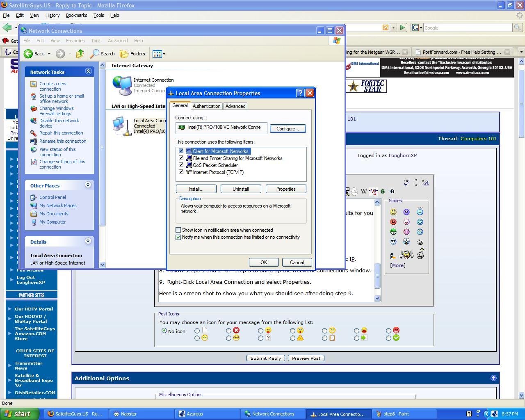Click into the Google search field
Screen dimensions: 525x420
coord(468,27)
